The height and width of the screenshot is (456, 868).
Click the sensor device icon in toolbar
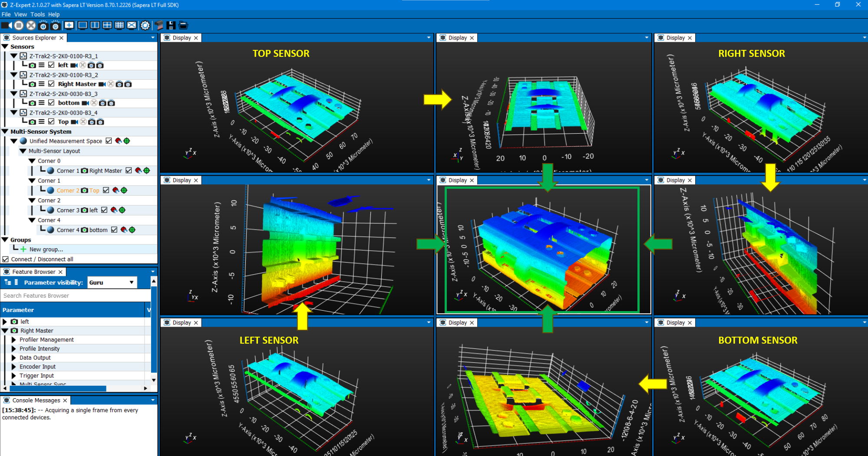pyautogui.click(x=159, y=26)
